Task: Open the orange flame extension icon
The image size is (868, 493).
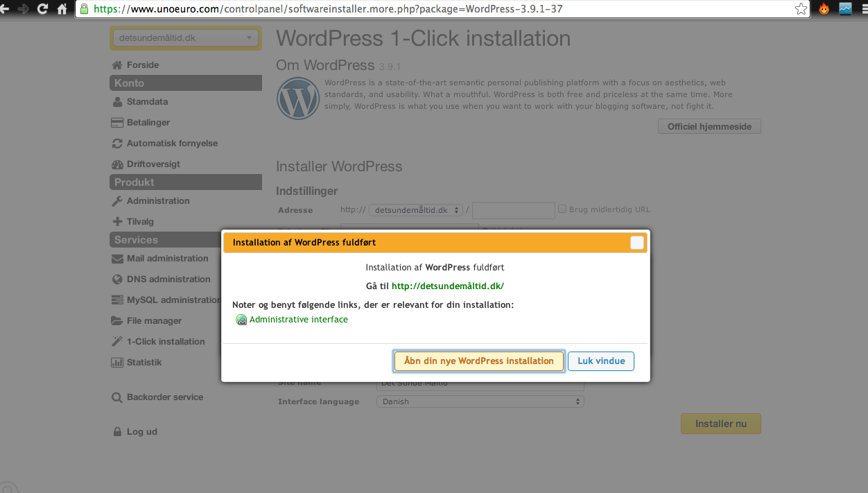Action: [x=824, y=9]
